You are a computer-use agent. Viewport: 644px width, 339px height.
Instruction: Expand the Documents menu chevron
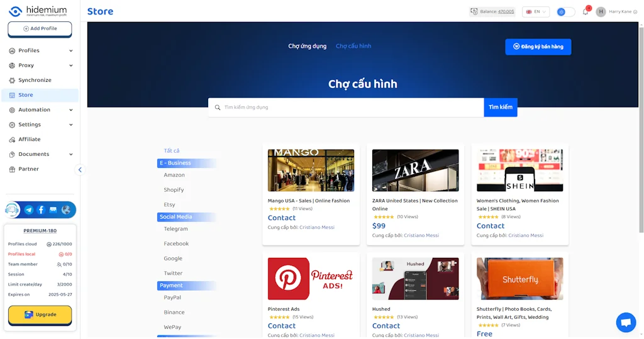tap(70, 154)
